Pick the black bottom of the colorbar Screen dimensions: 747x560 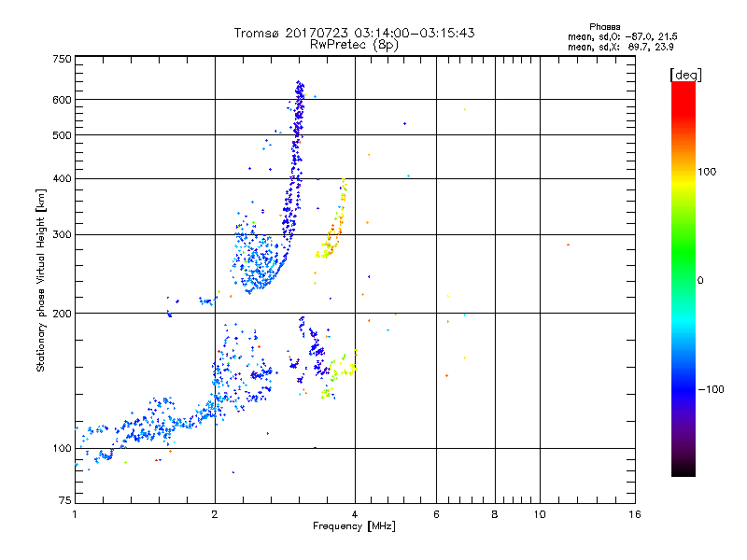click(684, 469)
